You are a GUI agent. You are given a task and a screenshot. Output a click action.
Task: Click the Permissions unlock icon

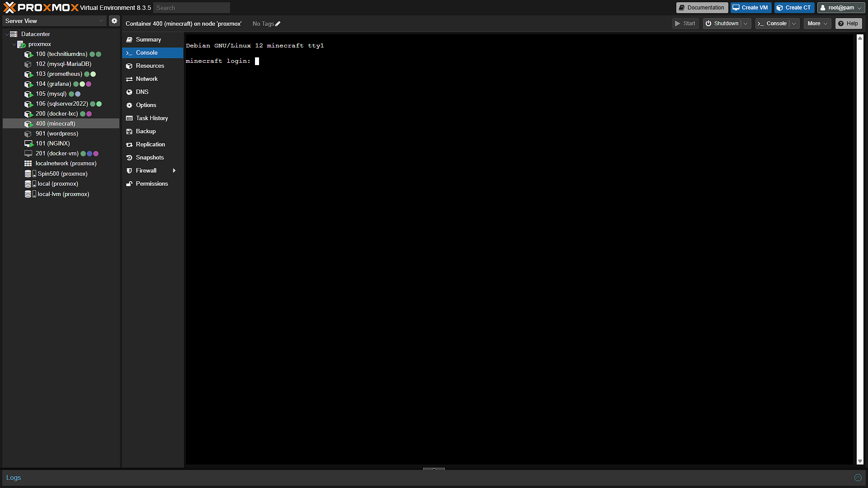pos(129,184)
